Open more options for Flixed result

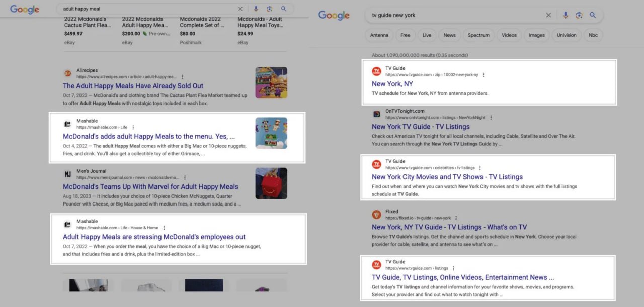pyautogui.click(x=456, y=218)
